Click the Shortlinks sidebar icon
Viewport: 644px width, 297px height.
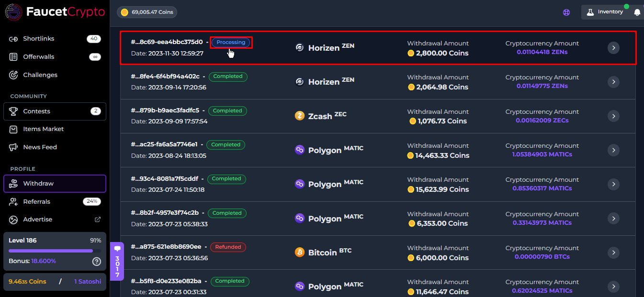coord(13,39)
